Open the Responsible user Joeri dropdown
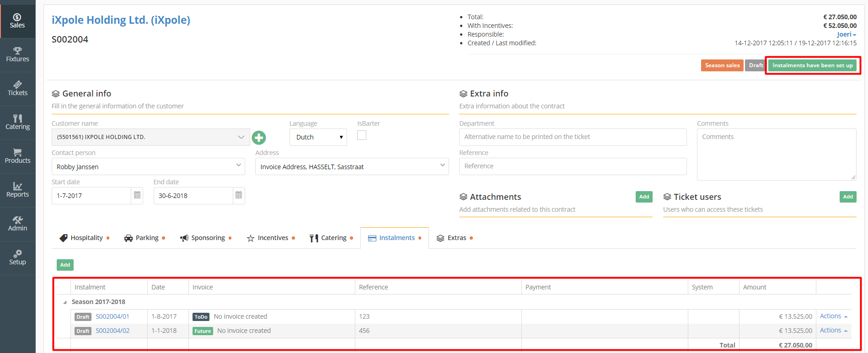The width and height of the screenshot is (868, 353). click(847, 34)
